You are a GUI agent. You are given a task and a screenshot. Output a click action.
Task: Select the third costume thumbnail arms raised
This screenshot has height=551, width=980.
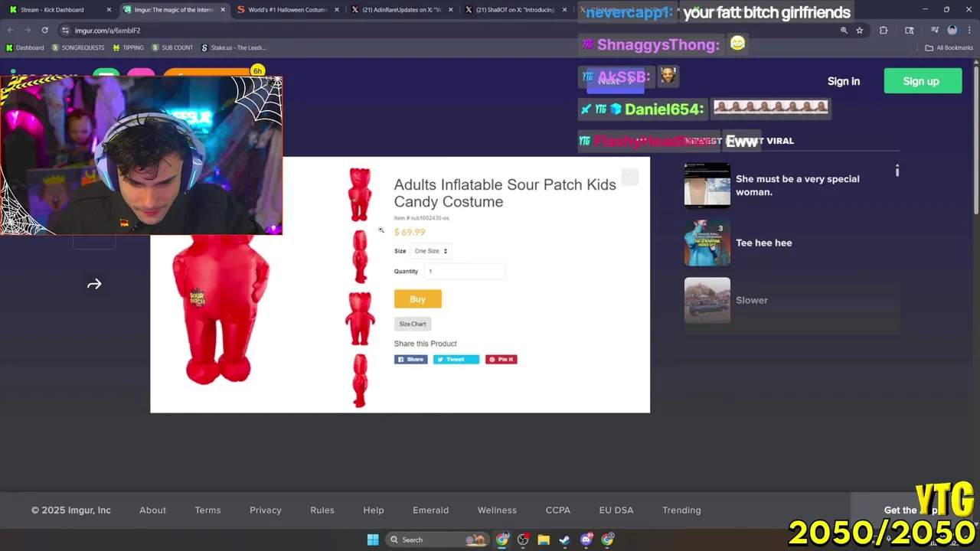[x=360, y=318]
